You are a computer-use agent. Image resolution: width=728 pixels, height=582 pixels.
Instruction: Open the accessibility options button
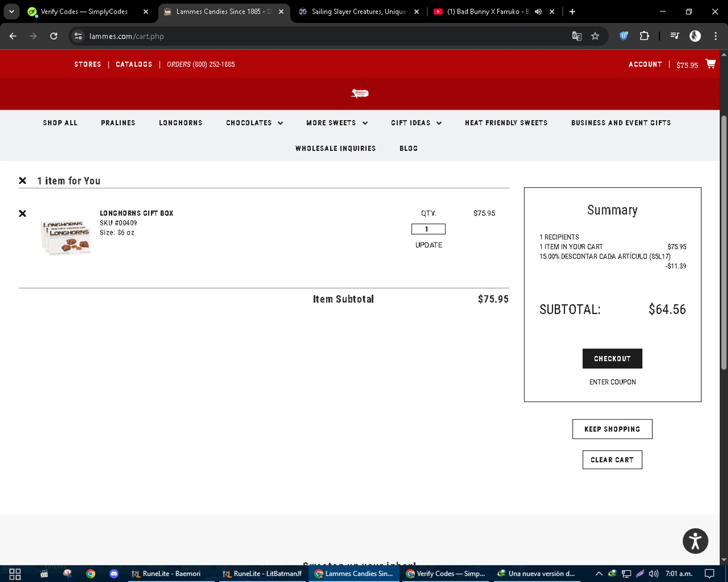pos(695,541)
